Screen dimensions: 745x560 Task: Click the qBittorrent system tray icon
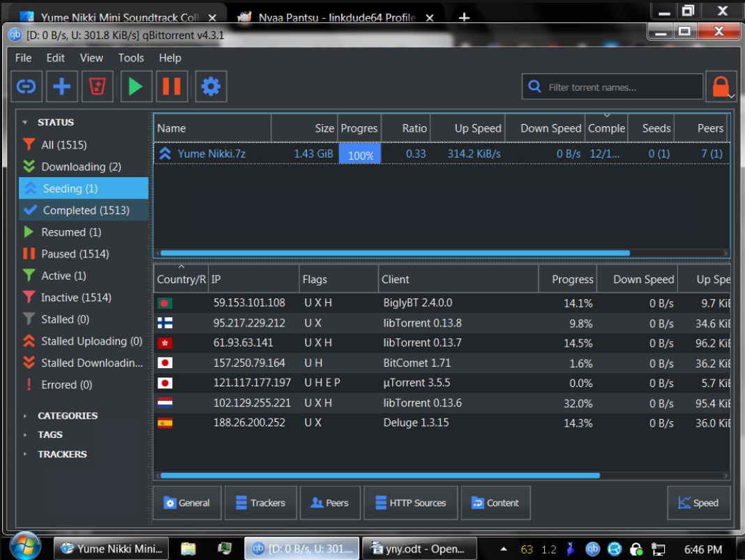(592, 550)
